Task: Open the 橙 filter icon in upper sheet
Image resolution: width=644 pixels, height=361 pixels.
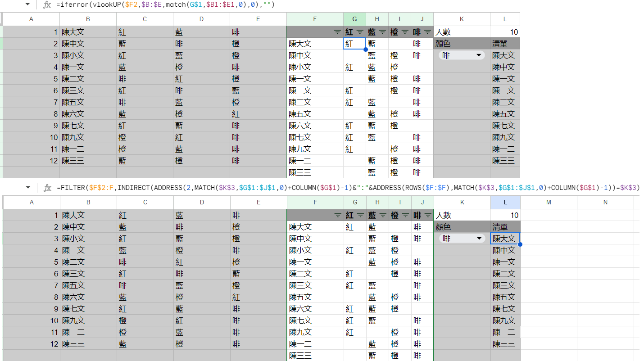Action: click(x=405, y=32)
